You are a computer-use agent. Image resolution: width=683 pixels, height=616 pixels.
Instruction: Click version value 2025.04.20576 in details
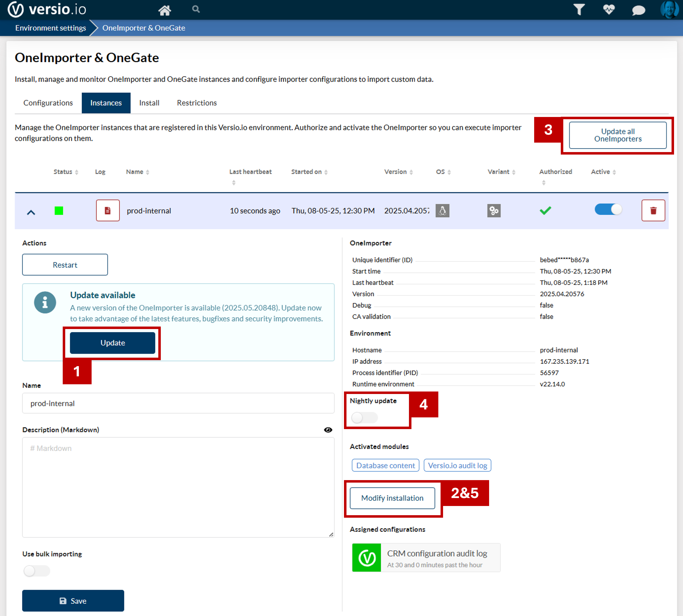[x=562, y=294]
